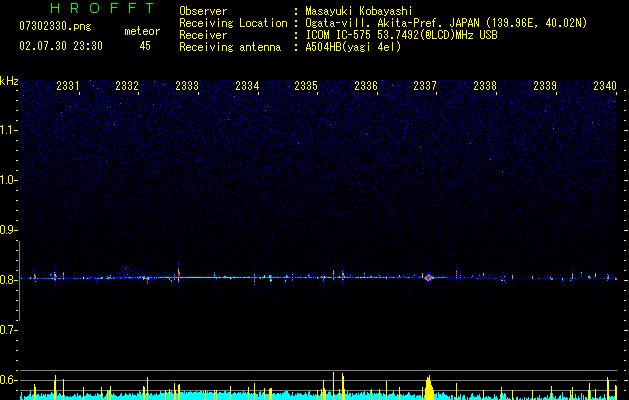Click the 0.6 kHz axis label
This screenshot has height=400, width=629.
(8, 380)
